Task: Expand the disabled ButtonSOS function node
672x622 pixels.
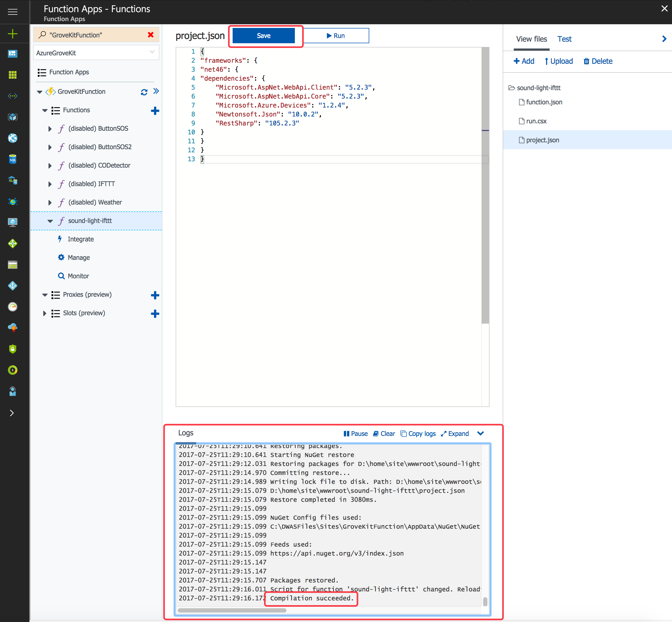Action: [x=50, y=129]
